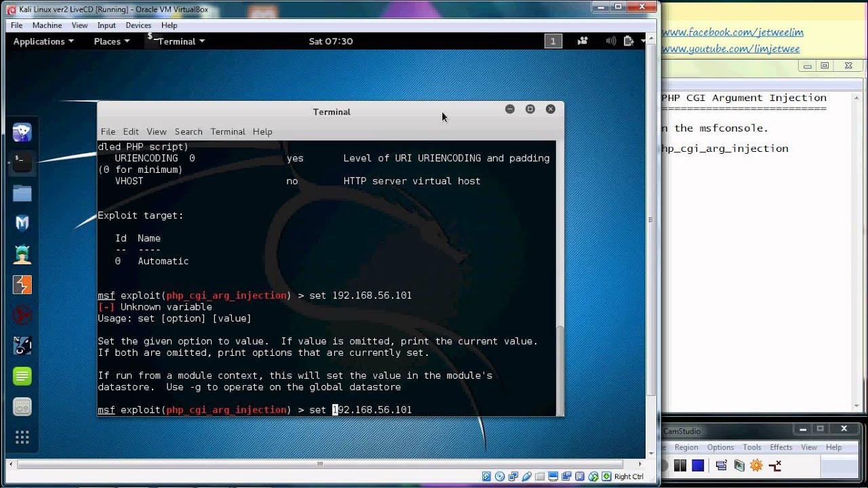Open the CamStudio Region menu
The image size is (868, 488).
(x=686, y=447)
